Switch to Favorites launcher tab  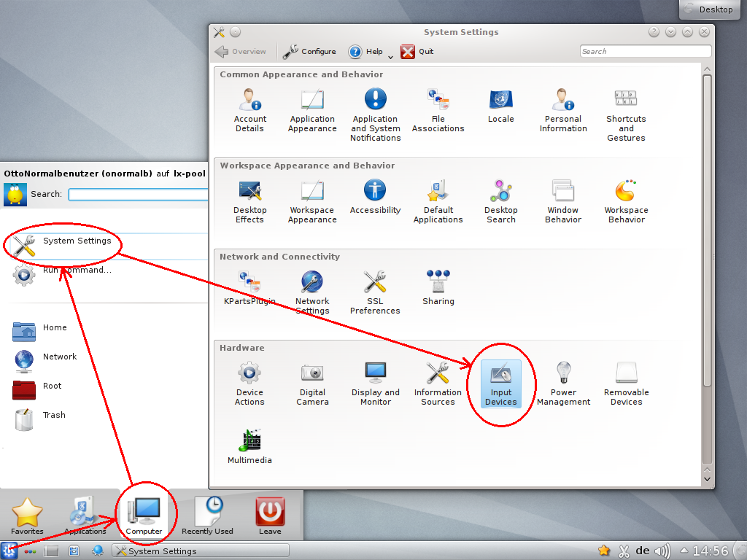click(27, 516)
